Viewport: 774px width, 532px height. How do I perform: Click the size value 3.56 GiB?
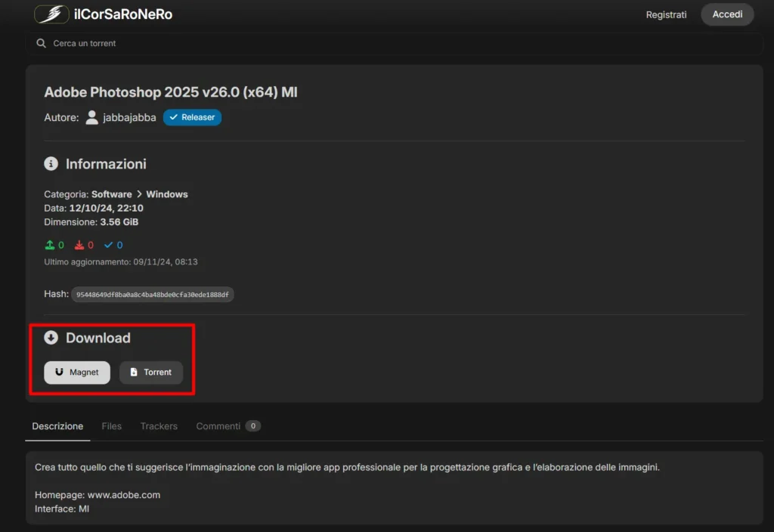(119, 222)
